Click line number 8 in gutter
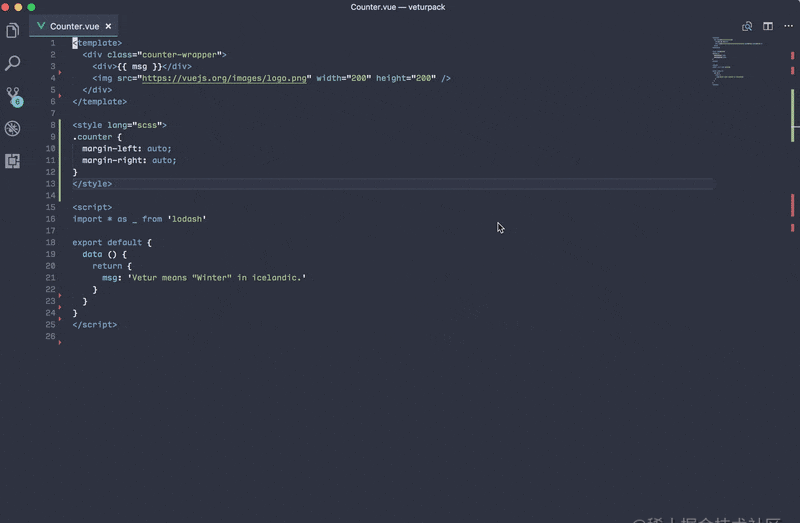 pos(53,125)
